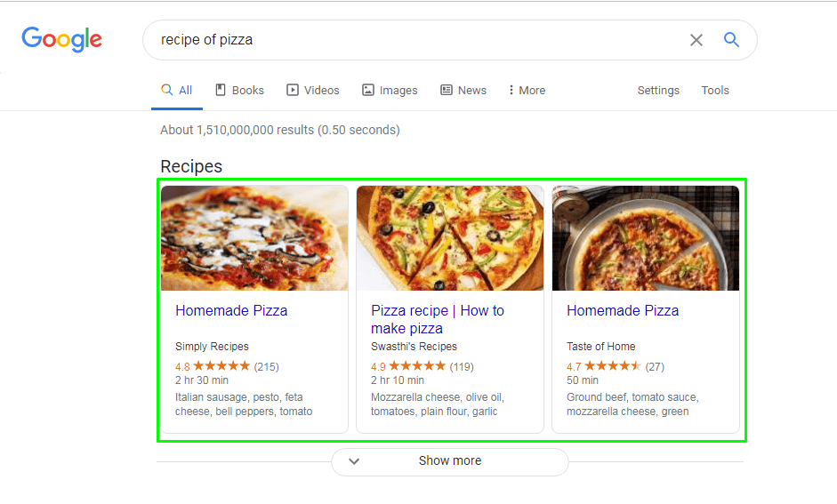Open Taste of Home Homemade Pizza link

(x=623, y=310)
